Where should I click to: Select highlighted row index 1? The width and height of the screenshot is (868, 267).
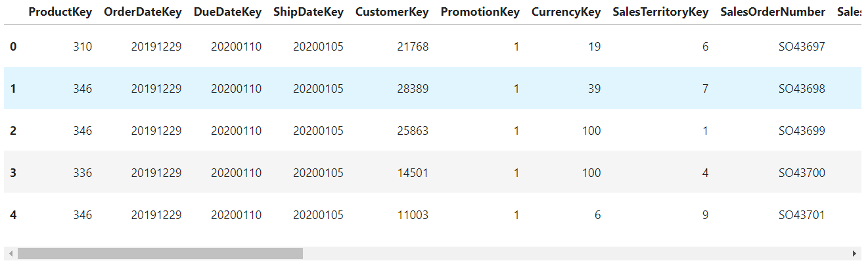pyautogui.click(x=13, y=89)
